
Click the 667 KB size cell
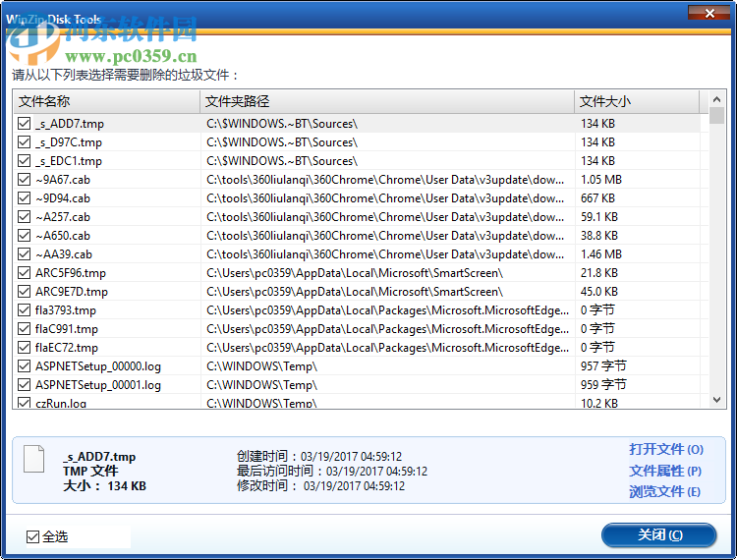[x=597, y=198]
